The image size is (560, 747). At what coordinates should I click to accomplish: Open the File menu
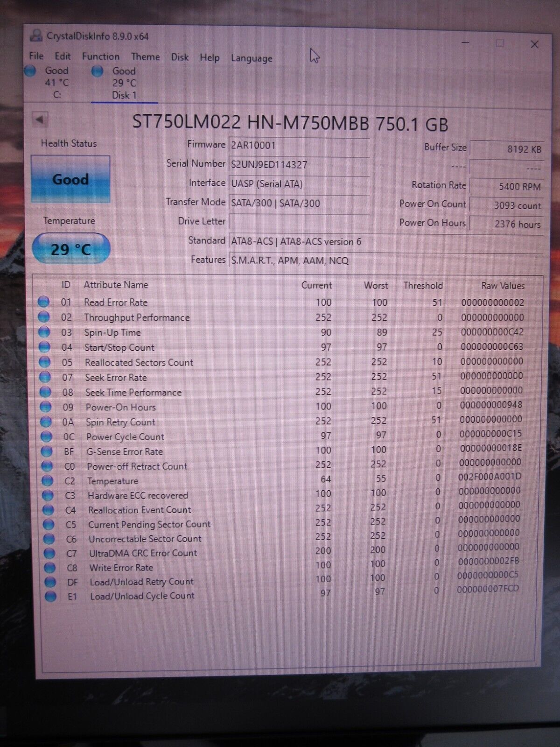[36, 56]
